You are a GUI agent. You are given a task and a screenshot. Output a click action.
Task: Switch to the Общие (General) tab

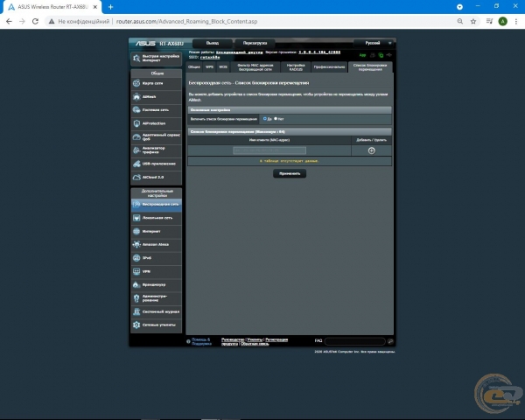[194, 67]
